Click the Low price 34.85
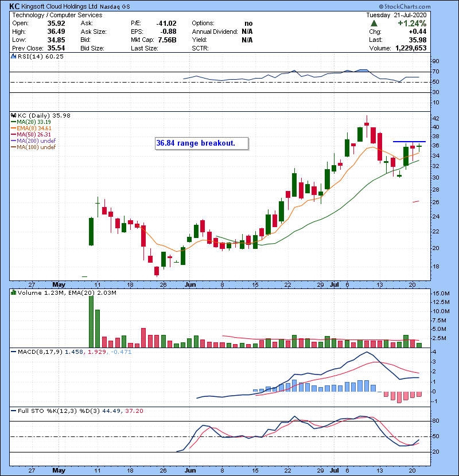This screenshot has width=459, height=476. click(56, 40)
